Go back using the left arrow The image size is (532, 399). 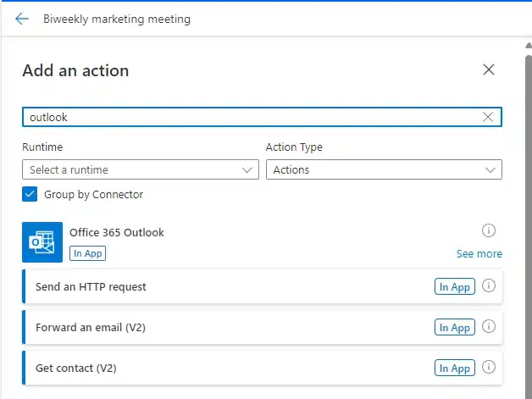click(x=22, y=19)
